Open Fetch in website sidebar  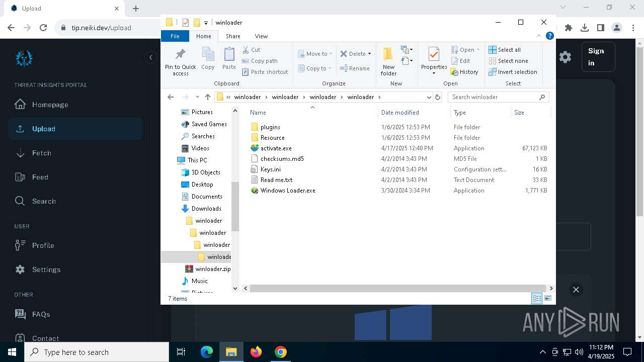pyautogui.click(x=75, y=153)
